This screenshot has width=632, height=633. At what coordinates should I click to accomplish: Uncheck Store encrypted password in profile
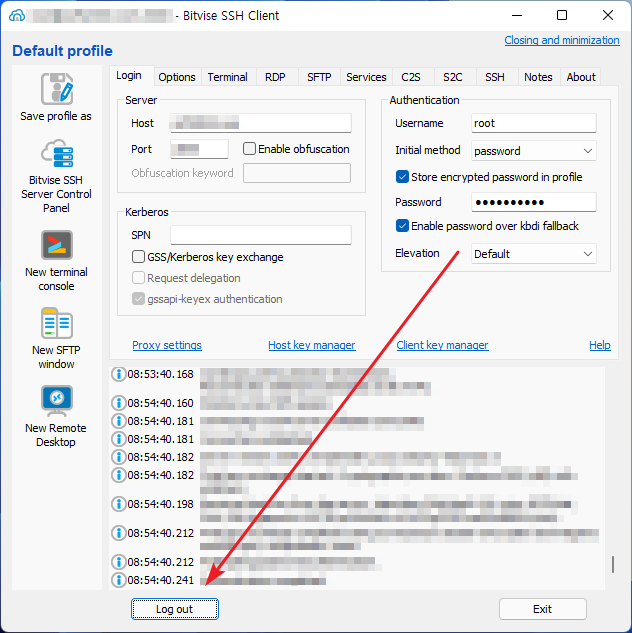(402, 177)
